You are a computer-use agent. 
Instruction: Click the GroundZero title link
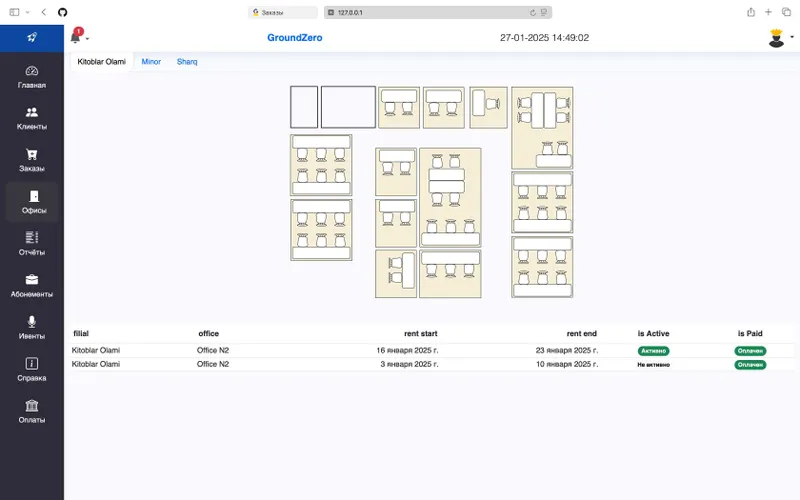click(x=294, y=38)
